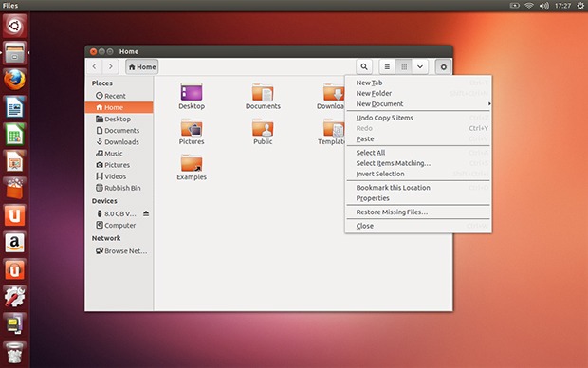Expand the New Document submenu

point(418,104)
